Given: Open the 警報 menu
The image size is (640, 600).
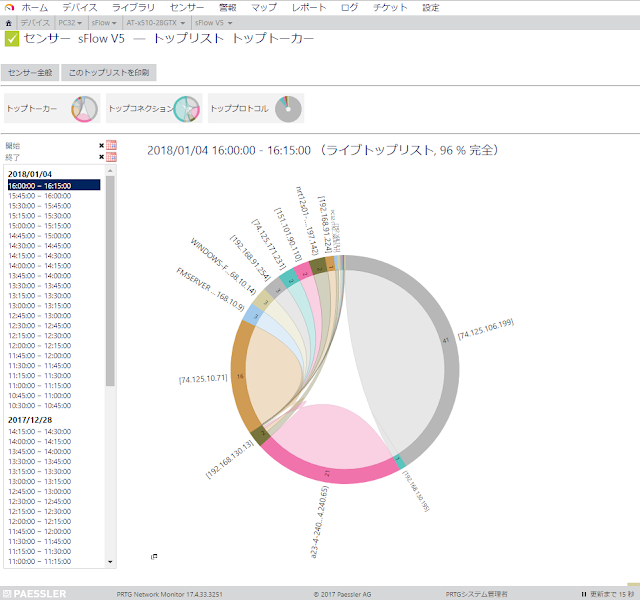Looking at the screenshot, I should [x=228, y=7].
